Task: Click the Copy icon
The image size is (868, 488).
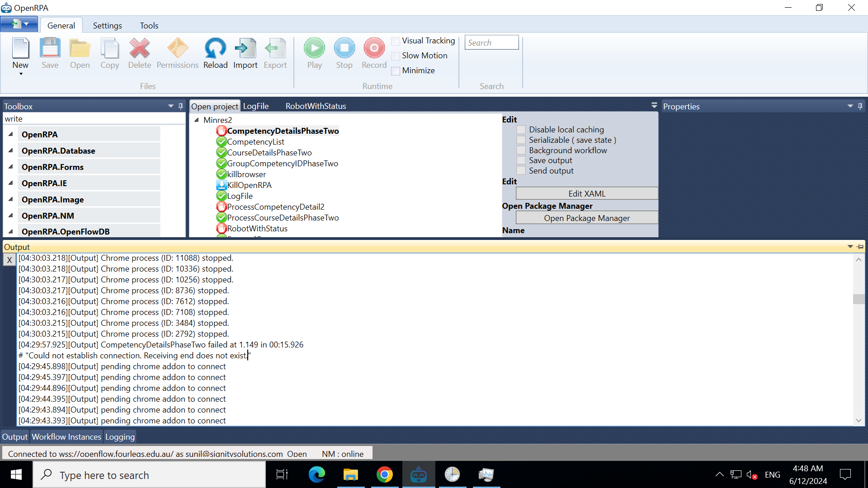Action: (x=109, y=48)
